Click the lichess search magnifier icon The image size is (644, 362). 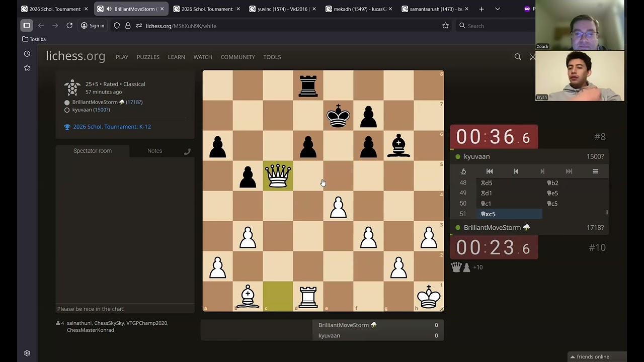coord(518,57)
